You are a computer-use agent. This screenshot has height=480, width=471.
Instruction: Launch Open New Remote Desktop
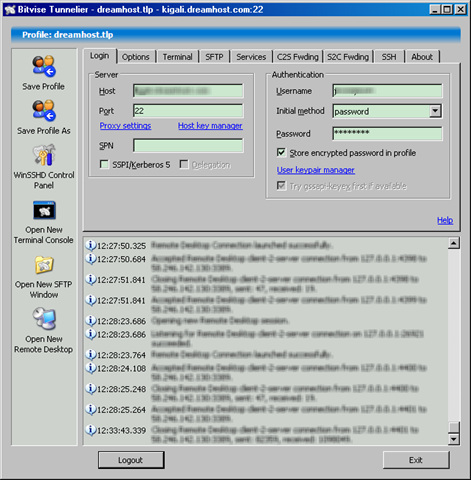[44, 319]
